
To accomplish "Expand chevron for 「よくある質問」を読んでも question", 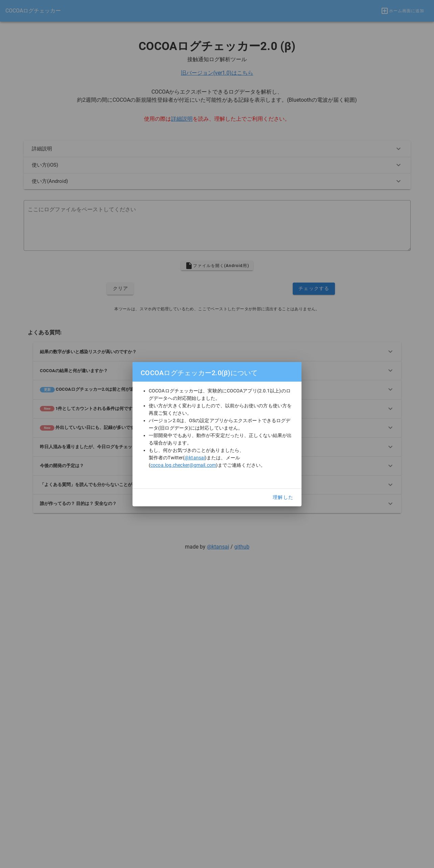I will (x=390, y=485).
